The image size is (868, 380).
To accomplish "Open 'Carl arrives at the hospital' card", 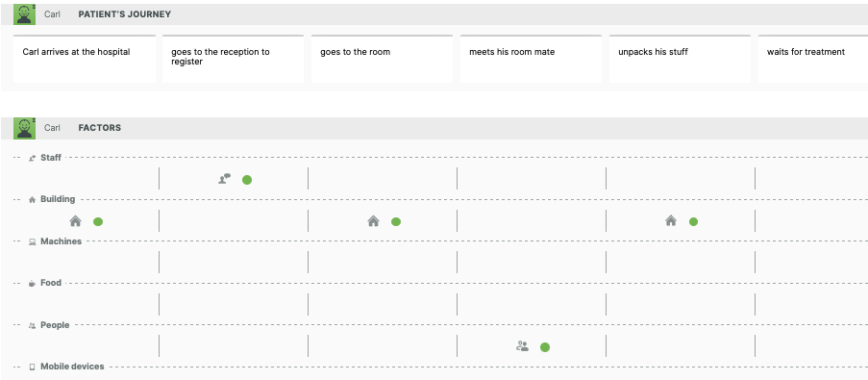I will pos(85,59).
